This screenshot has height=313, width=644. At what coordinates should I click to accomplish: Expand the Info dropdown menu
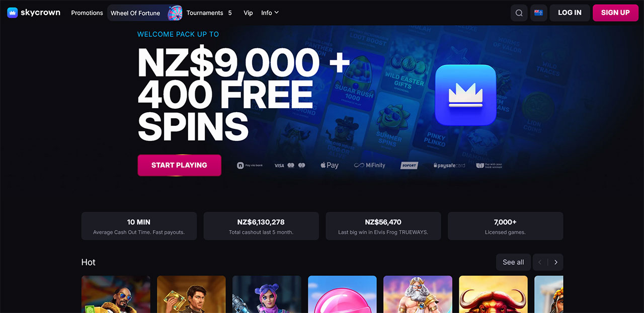270,13
